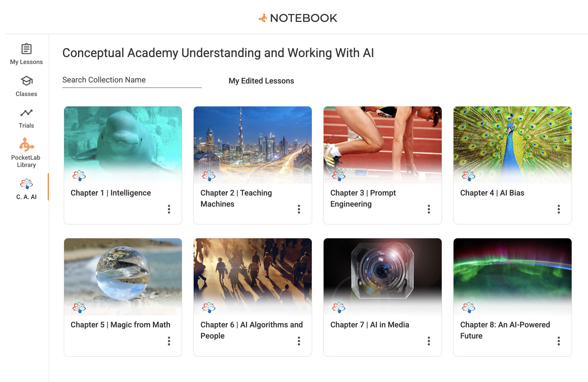
Task: Click the peacock thumbnail image
Action: click(512, 139)
